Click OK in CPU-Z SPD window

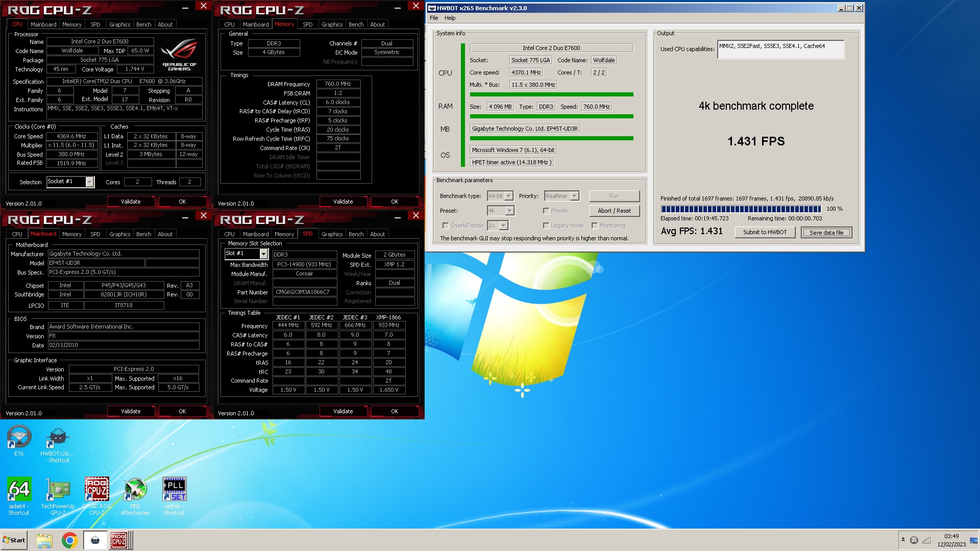pos(395,411)
